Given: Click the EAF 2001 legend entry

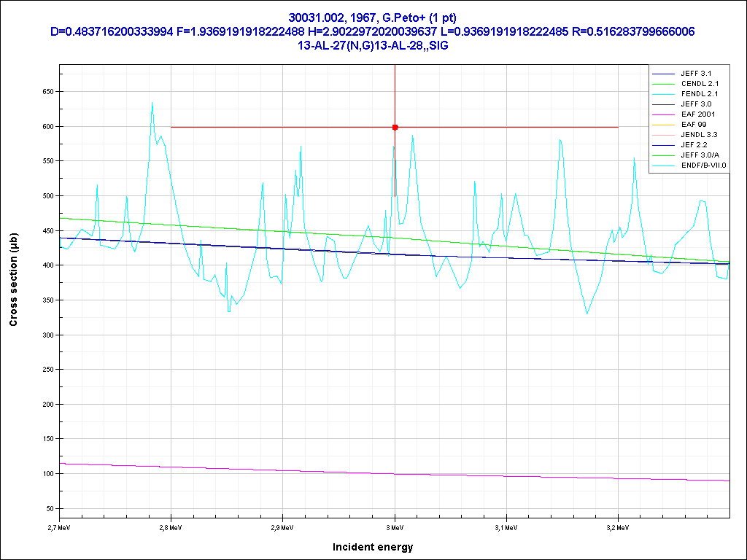Looking at the screenshot, I should coord(700,114).
